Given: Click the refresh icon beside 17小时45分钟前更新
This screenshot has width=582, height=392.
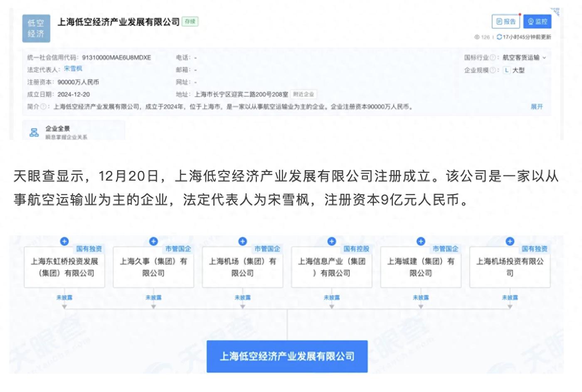Looking at the screenshot, I should (x=499, y=37).
